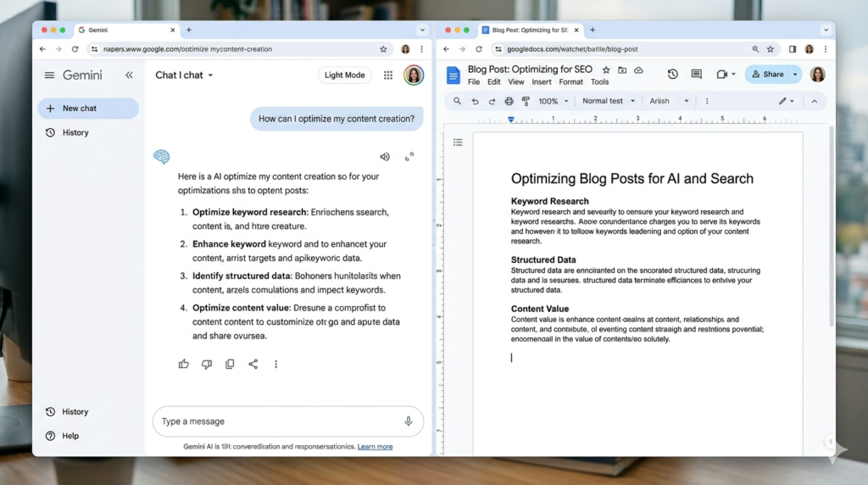Open the File menu in Docs
868x485 pixels.
[474, 82]
